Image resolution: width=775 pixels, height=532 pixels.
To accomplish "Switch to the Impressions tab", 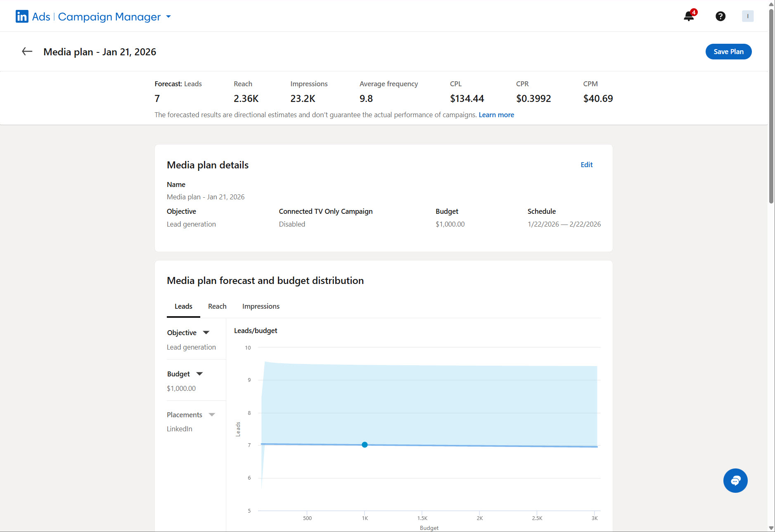I will point(261,306).
